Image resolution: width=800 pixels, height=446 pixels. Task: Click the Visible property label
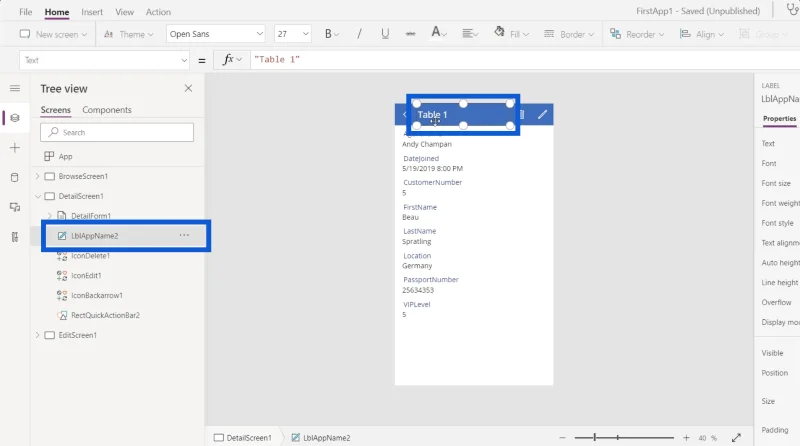click(x=772, y=353)
